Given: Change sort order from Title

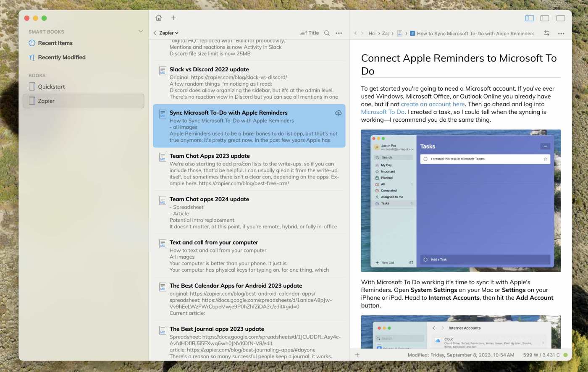Looking at the screenshot, I should (x=309, y=33).
